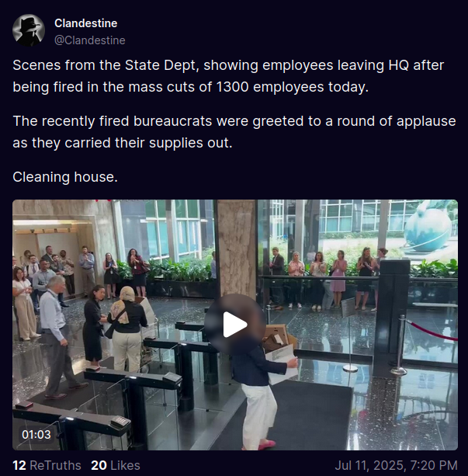Open the Clandestine display name
468x476 pixels.
coord(86,23)
